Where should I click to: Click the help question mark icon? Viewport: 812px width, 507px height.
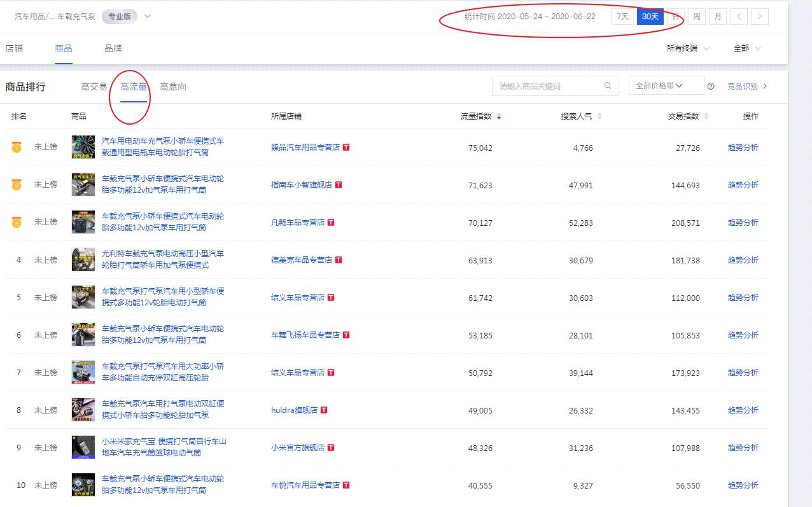click(711, 87)
